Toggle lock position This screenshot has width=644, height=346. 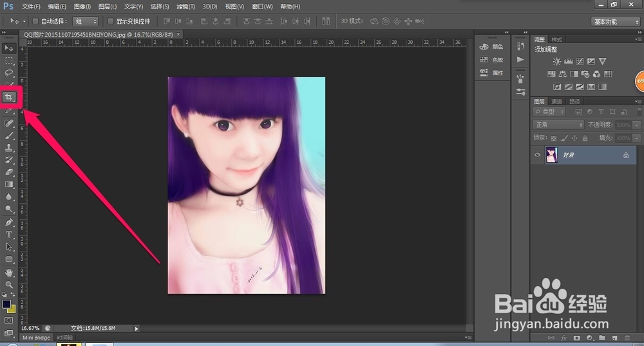(x=574, y=138)
